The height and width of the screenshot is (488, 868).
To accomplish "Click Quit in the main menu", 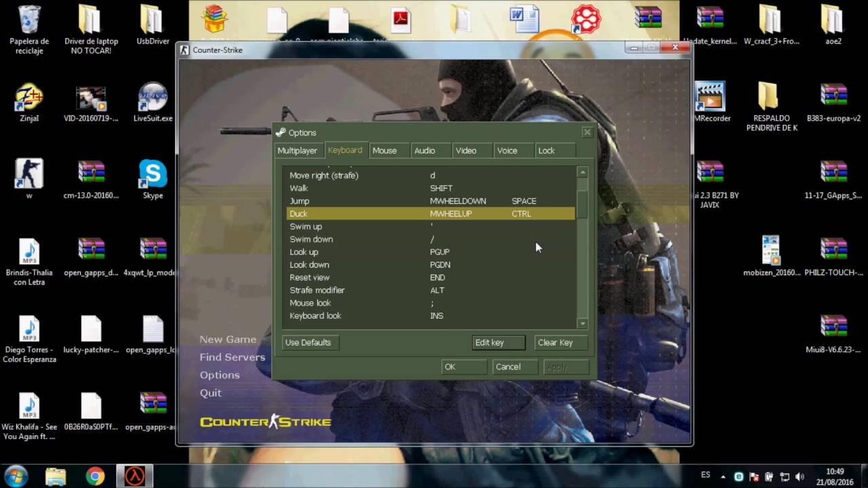I will pos(210,393).
